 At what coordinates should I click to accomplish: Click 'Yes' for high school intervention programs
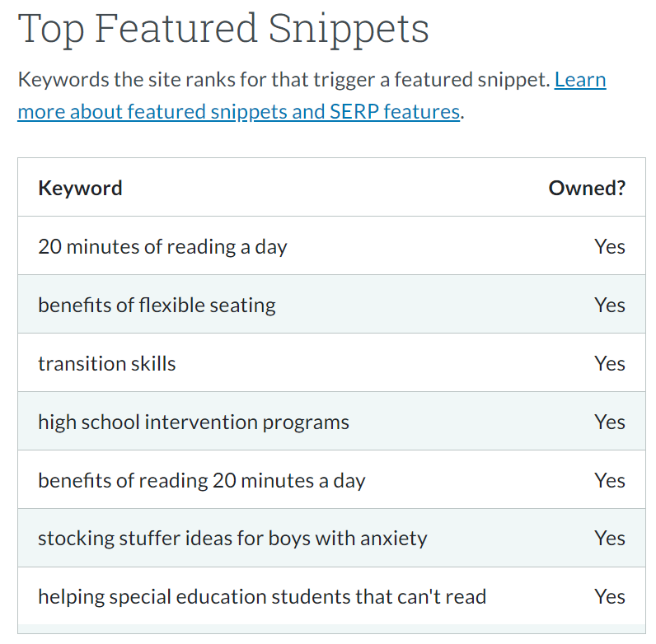[609, 422]
